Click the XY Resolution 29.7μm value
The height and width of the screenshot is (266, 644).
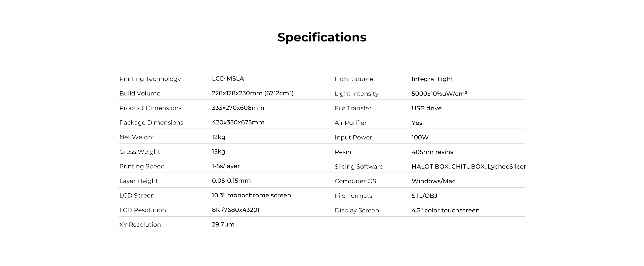click(x=223, y=225)
